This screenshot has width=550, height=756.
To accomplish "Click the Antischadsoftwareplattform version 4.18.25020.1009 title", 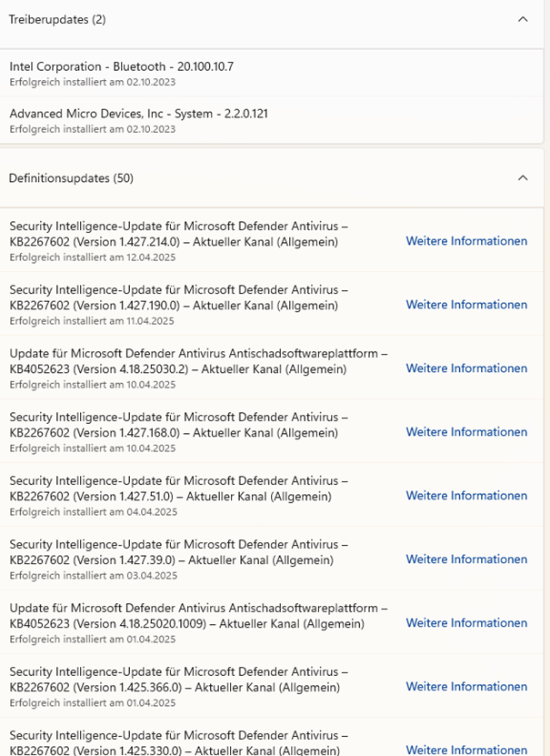I will point(198,616).
